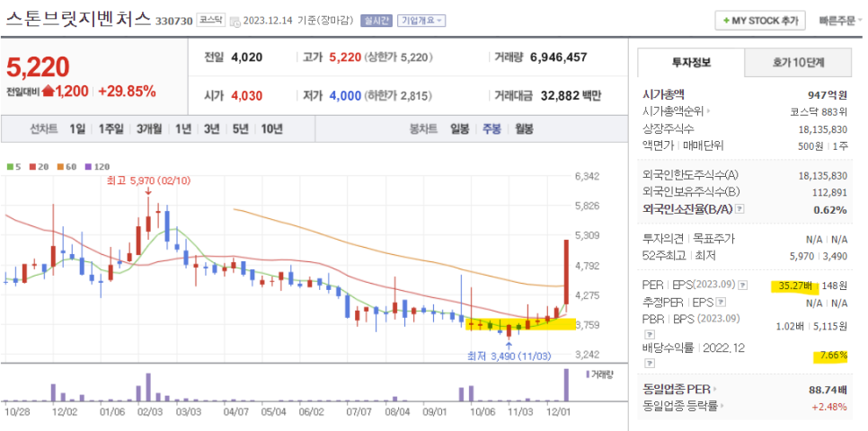Expand the 동일업종 PER arrow link

(x=714, y=389)
